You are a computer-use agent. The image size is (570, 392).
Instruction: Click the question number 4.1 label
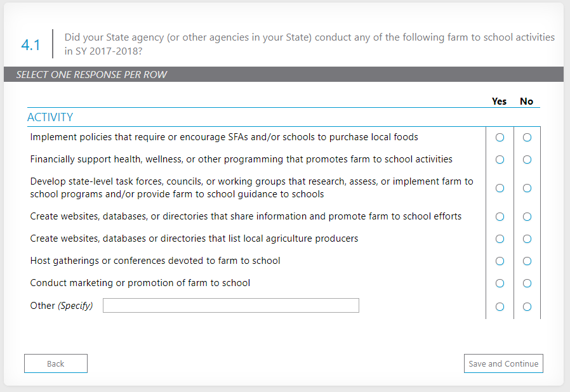(30, 44)
